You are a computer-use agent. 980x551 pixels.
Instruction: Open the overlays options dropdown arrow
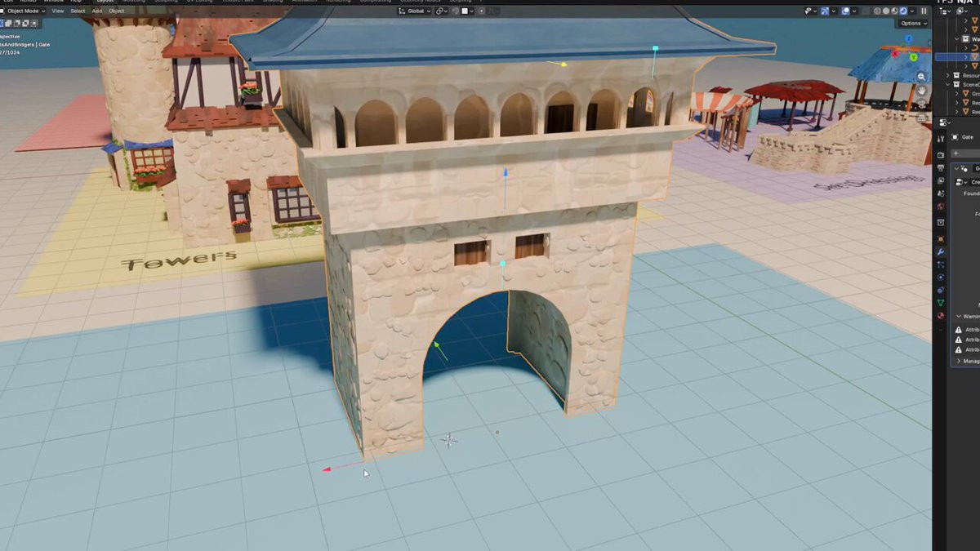854,11
